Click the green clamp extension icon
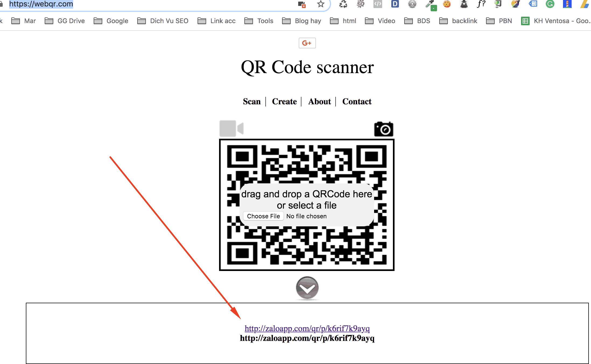The image size is (591, 364). (498, 4)
